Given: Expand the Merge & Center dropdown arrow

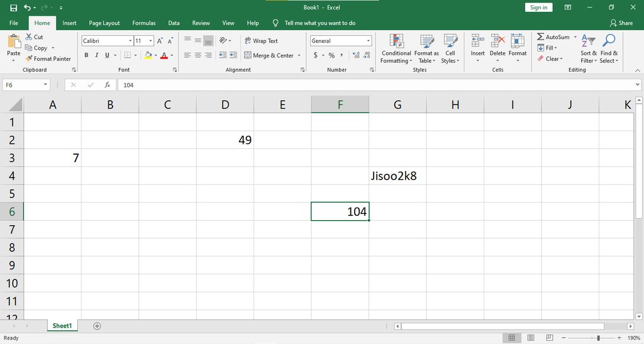Looking at the screenshot, I should pyautogui.click(x=299, y=55).
